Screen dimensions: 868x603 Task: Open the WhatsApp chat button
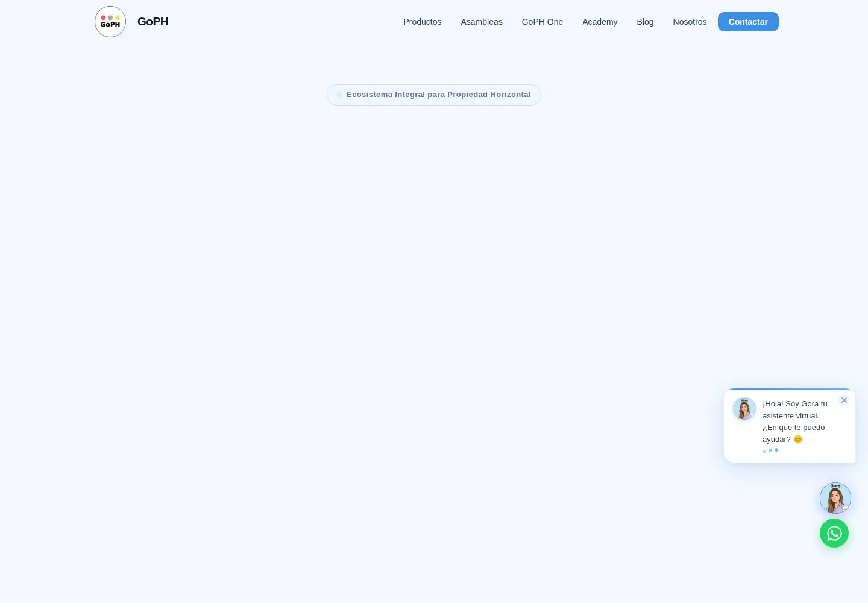point(834,533)
